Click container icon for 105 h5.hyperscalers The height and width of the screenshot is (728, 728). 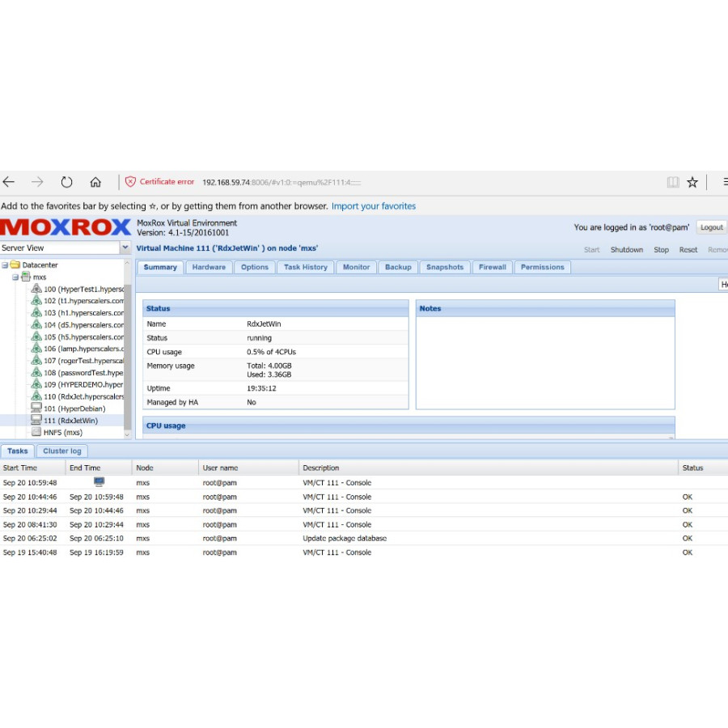(36, 336)
